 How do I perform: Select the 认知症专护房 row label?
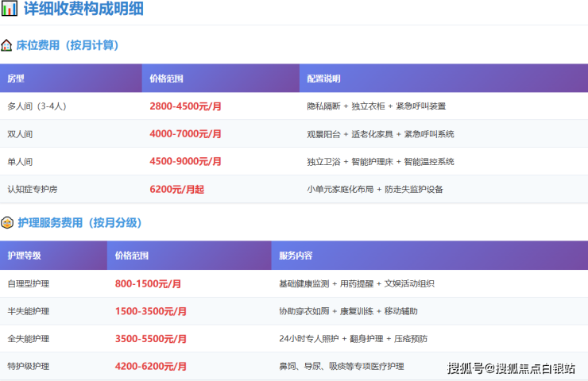33,190
